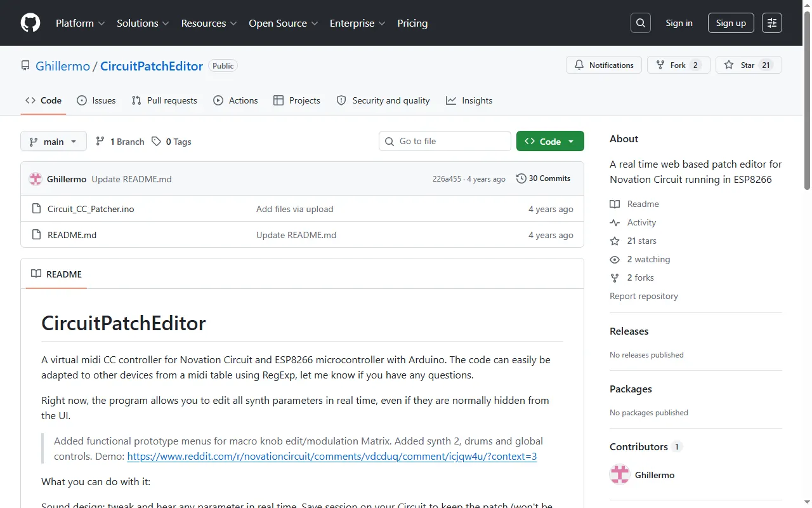Open latest commit message in commit header
Viewport: 812px width, 508px height.
tap(131, 179)
